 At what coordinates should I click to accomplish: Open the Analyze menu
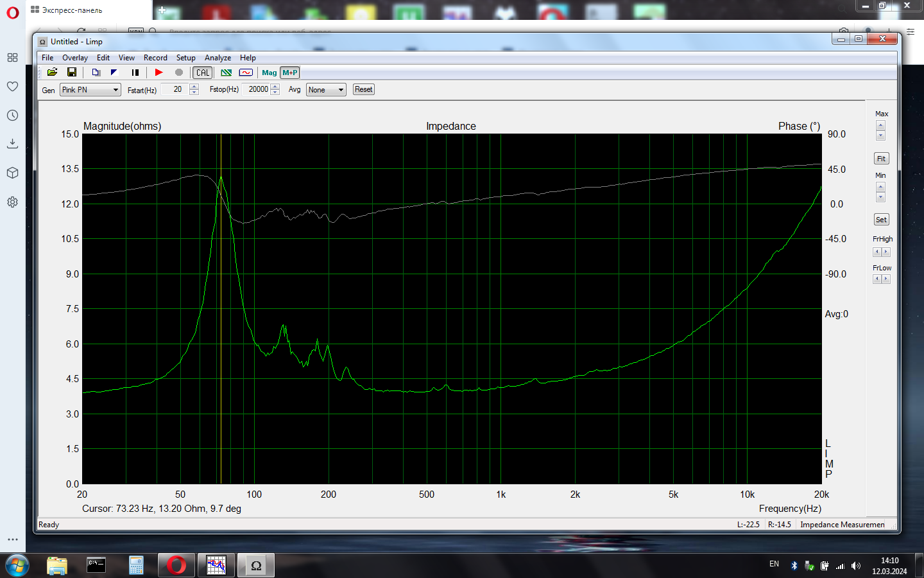[218, 58]
